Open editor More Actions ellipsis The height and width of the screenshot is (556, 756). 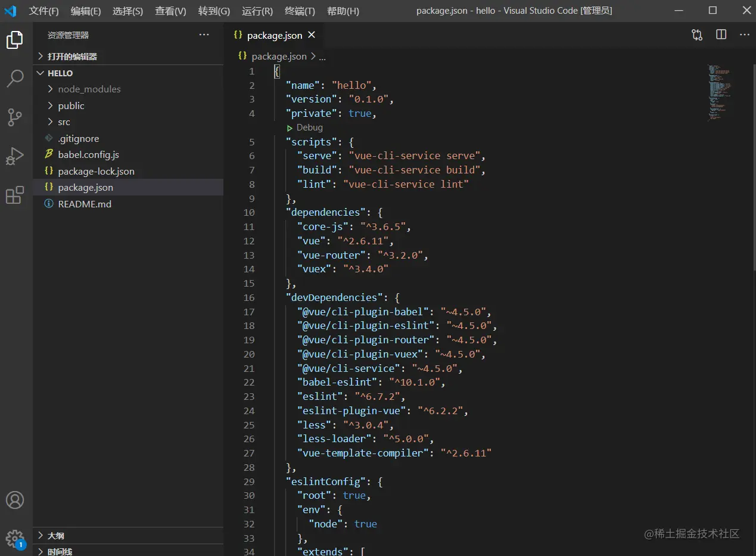click(744, 35)
